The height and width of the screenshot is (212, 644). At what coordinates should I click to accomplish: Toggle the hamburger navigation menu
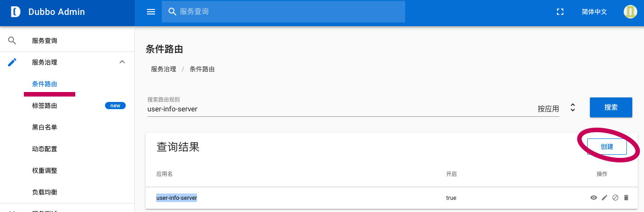[151, 12]
